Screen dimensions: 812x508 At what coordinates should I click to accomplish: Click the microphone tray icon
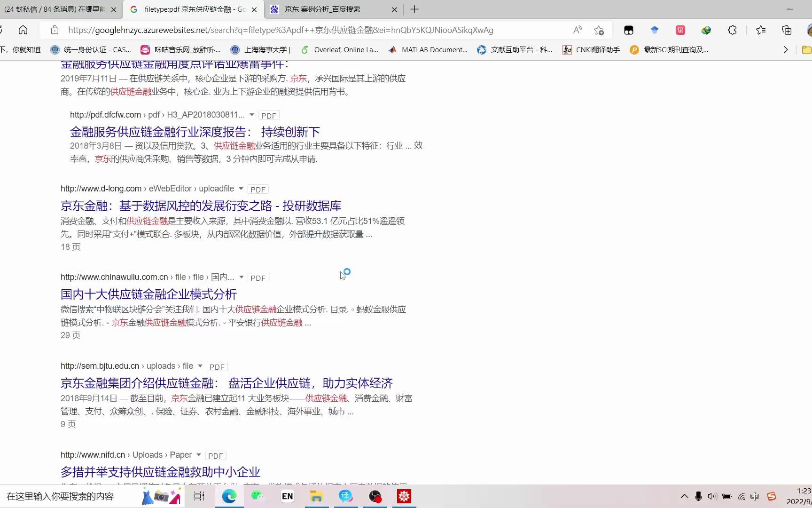pos(698,496)
